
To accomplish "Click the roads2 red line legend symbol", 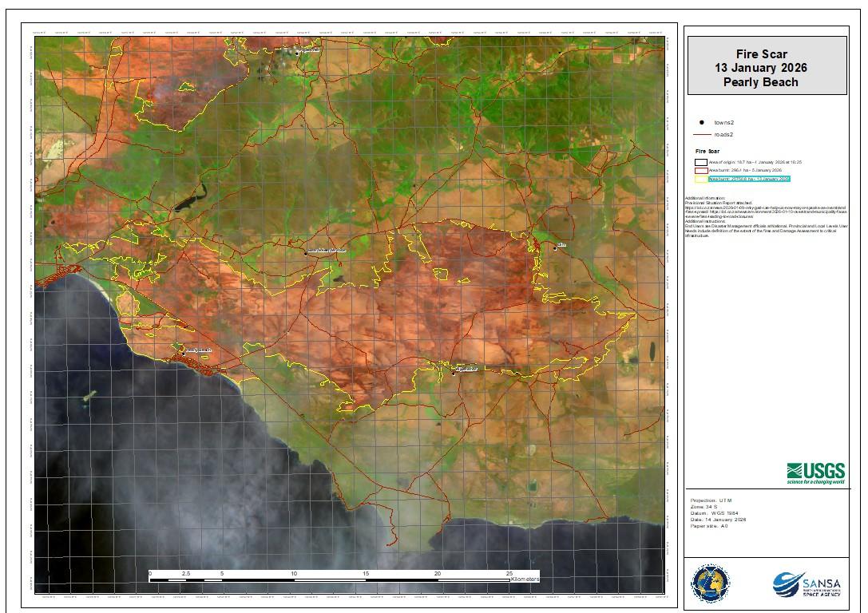I will pos(702,135).
